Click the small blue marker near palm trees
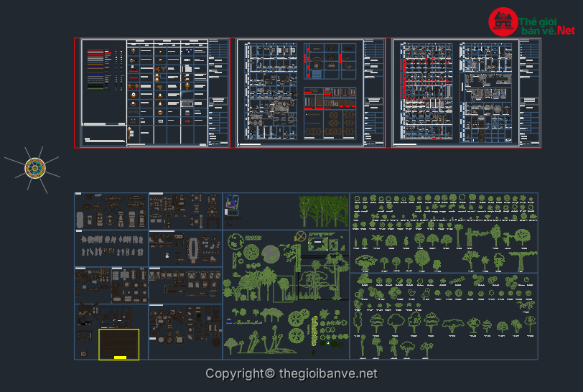 click(x=229, y=322)
